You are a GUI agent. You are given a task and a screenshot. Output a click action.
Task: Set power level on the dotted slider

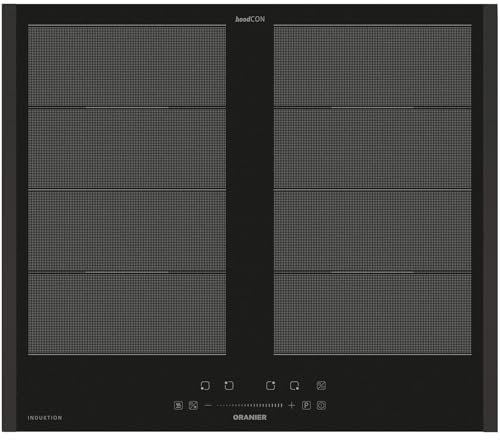click(x=250, y=405)
